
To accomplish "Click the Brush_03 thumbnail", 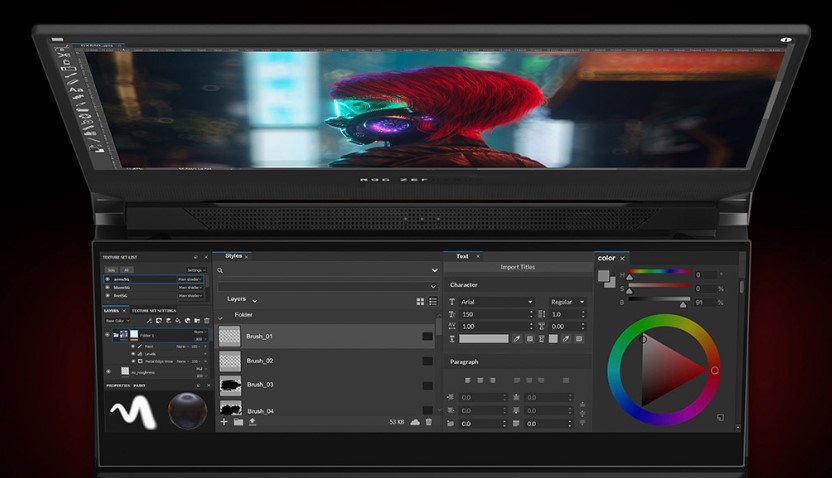I will pos(230,386).
